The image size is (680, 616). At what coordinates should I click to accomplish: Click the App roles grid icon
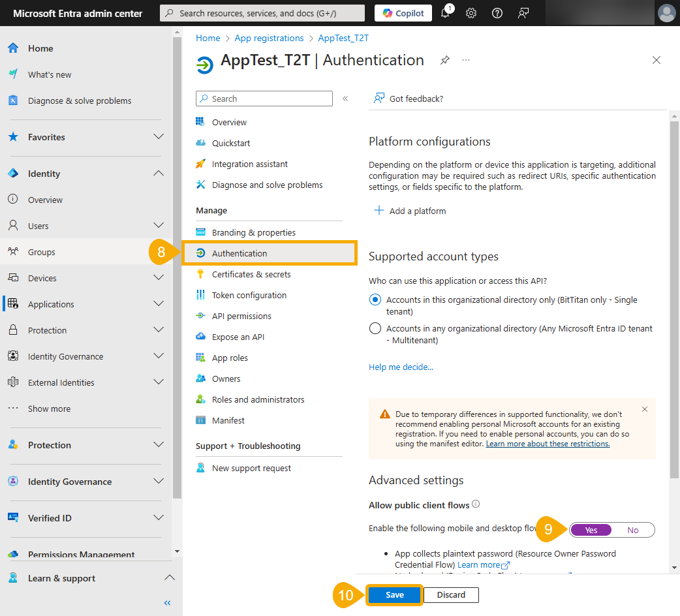click(200, 357)
